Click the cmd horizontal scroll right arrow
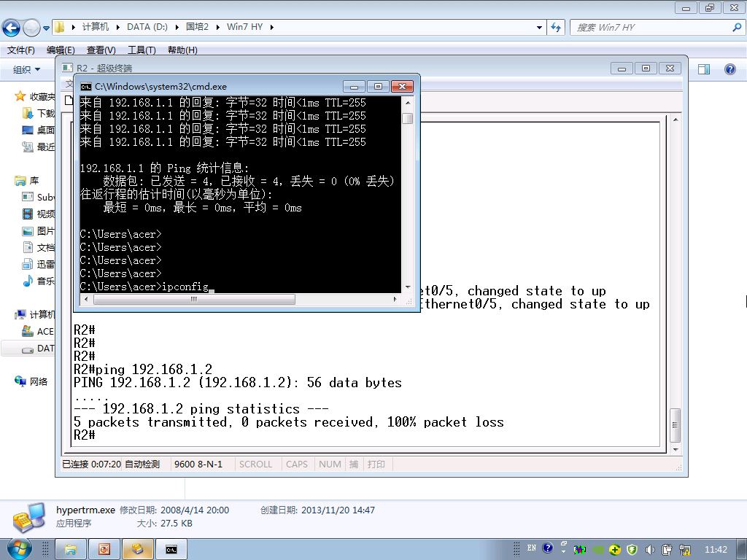The height and width of the screenshot is (560, 747). 395,299
